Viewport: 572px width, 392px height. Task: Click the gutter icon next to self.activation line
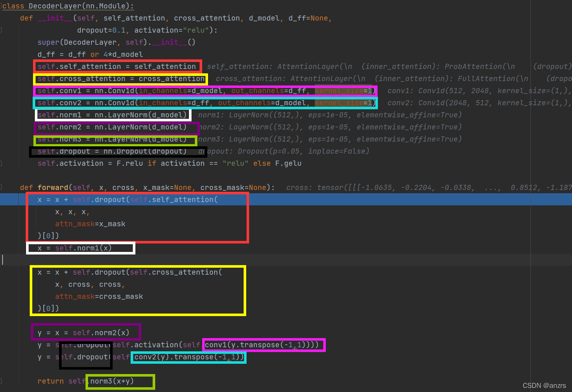[x=2, y=163]
